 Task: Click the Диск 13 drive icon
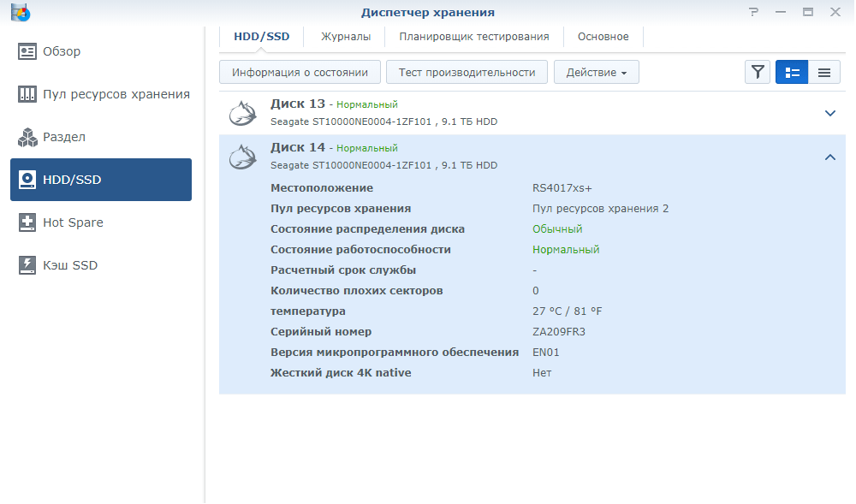244,113
